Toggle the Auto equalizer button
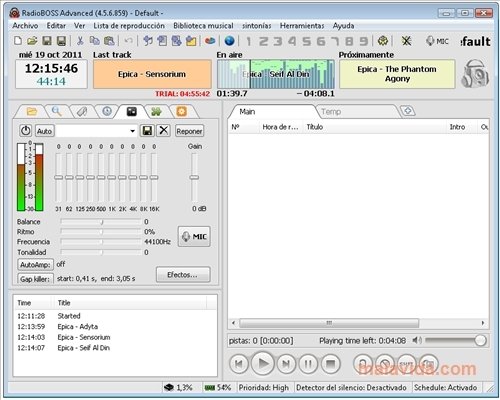Viewport: 500px width, 400px height. [x=44, y=131]
